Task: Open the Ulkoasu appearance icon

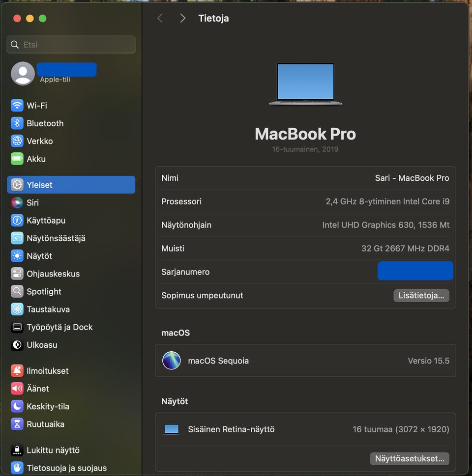Action: [17, 345]
